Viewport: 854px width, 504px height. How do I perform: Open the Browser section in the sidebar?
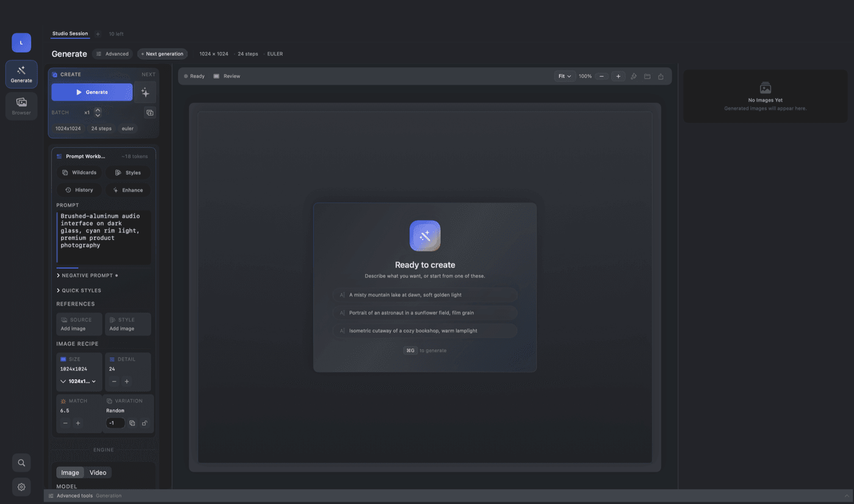coord(21,106)
